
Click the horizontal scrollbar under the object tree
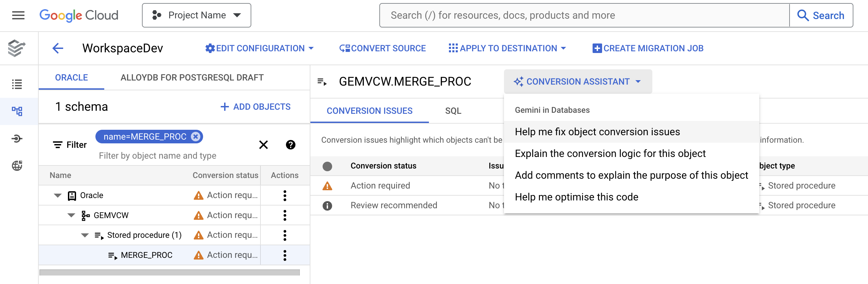(169, 272)
